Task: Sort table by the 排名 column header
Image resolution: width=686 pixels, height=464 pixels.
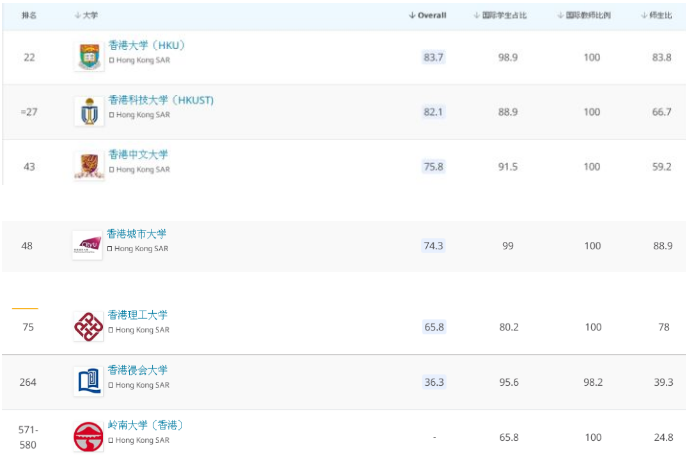Action: click(x=28, y=15)
